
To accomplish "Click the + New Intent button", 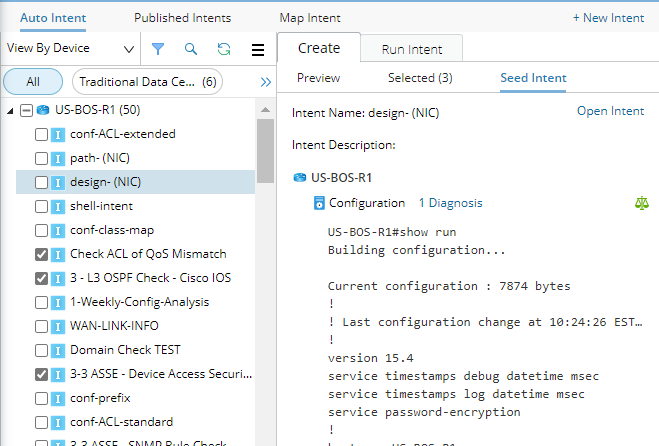I will click(x=608, y=18).
